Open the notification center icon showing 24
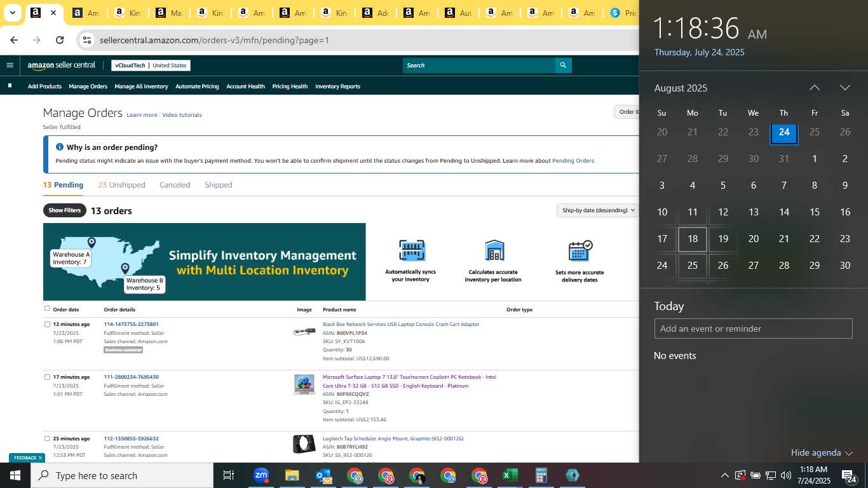 pos(849,476)
